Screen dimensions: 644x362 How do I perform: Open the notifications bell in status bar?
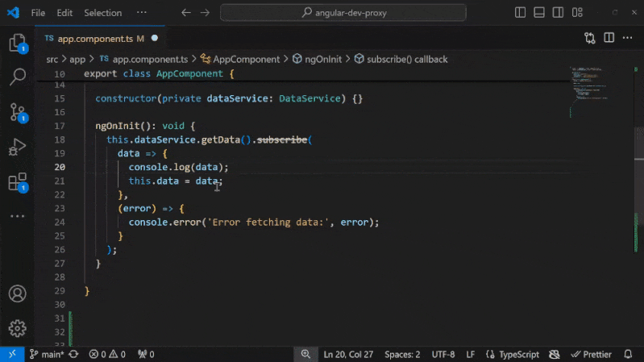[x=629, y=354]
